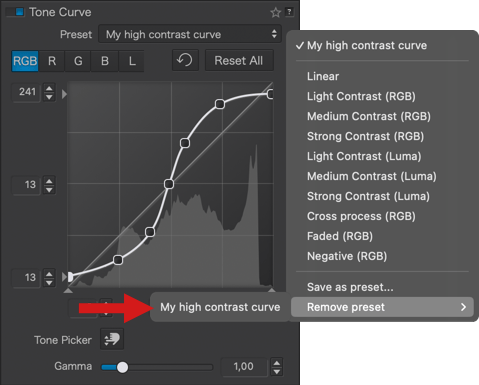Select the upper-shoulder curve control point
This screenshot has width=479, height=385.
(220, 104)
